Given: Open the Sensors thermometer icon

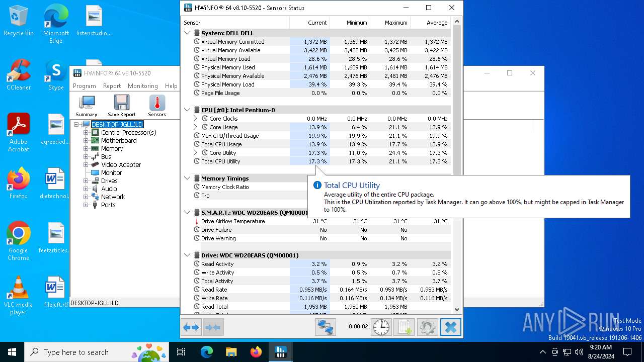Looking at the screenshot, I should click(157, 106).
